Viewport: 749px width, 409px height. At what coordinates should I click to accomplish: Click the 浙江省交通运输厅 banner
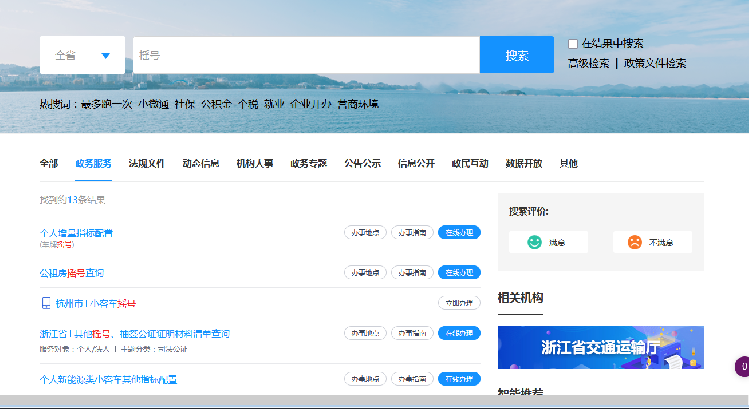tap(600, 347)
